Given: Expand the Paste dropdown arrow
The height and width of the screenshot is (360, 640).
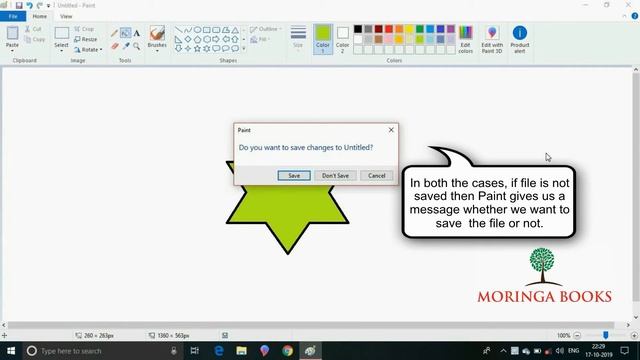Looking at the screenshot, I should (x=12, y=51).
